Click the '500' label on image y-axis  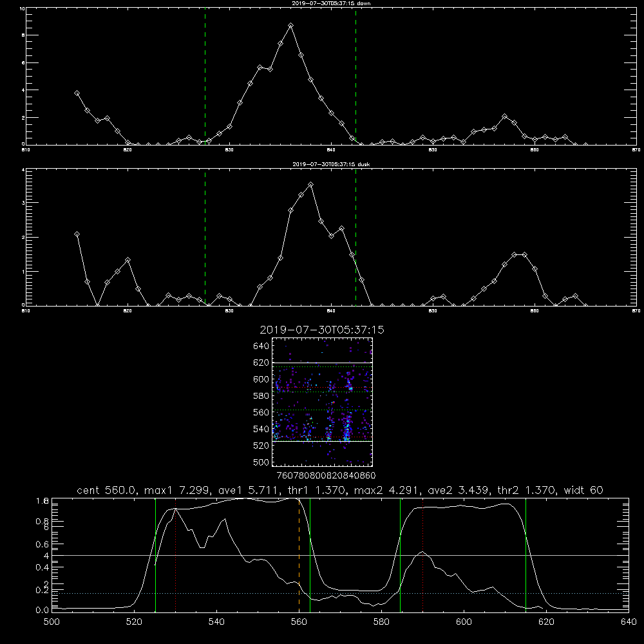261,462
